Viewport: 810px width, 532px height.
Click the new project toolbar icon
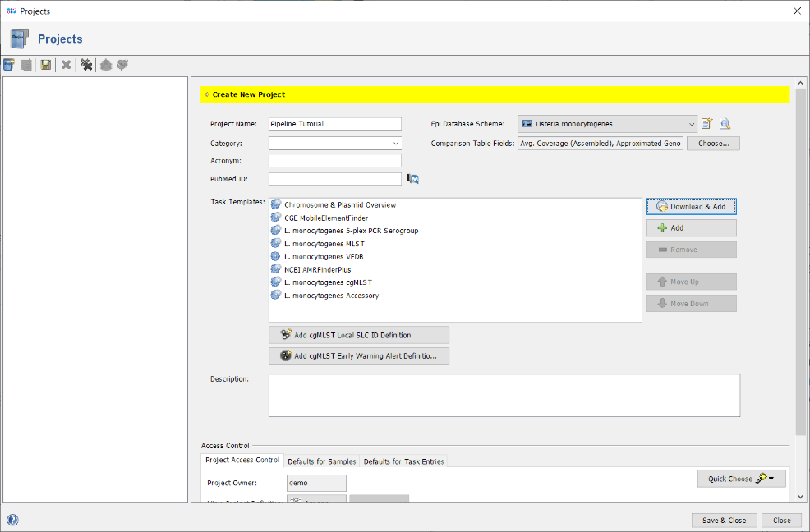pyautogui.click(x=9, y=65)
